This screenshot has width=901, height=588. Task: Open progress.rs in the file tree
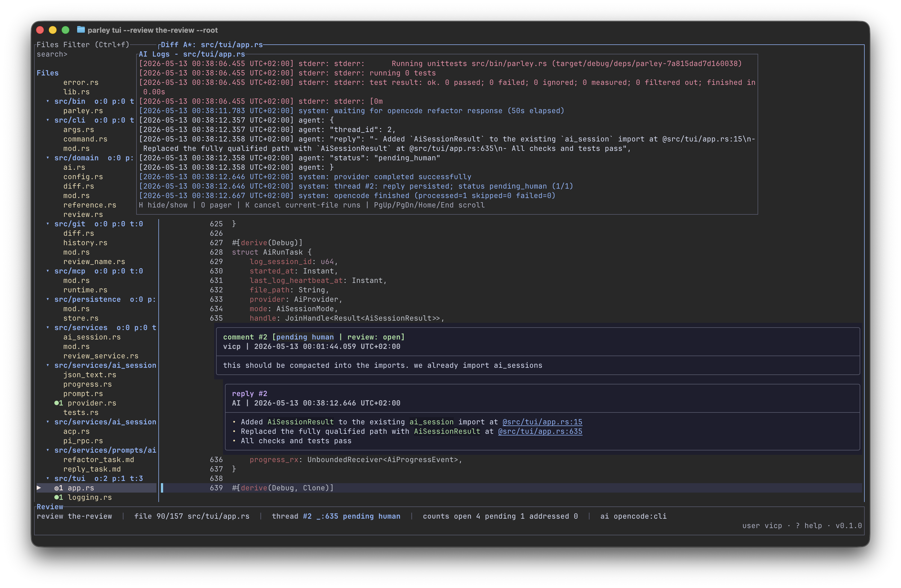click(87, 384)
